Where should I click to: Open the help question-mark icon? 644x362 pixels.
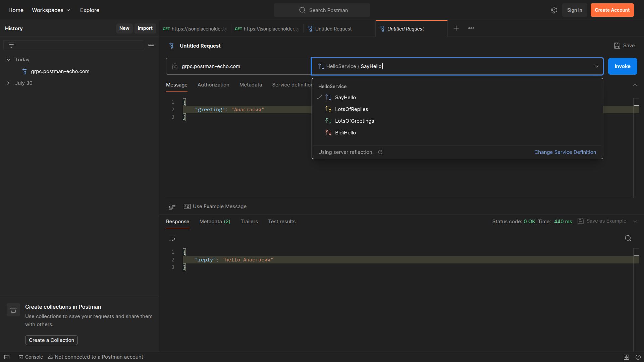click(x=638, y=357)
